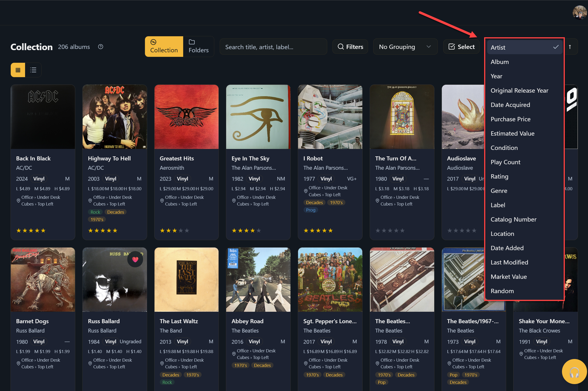This screenshot has height=391, width=588.
Task: Sort by Play Count
Action: pyautogui.click(x=525, y=162)
